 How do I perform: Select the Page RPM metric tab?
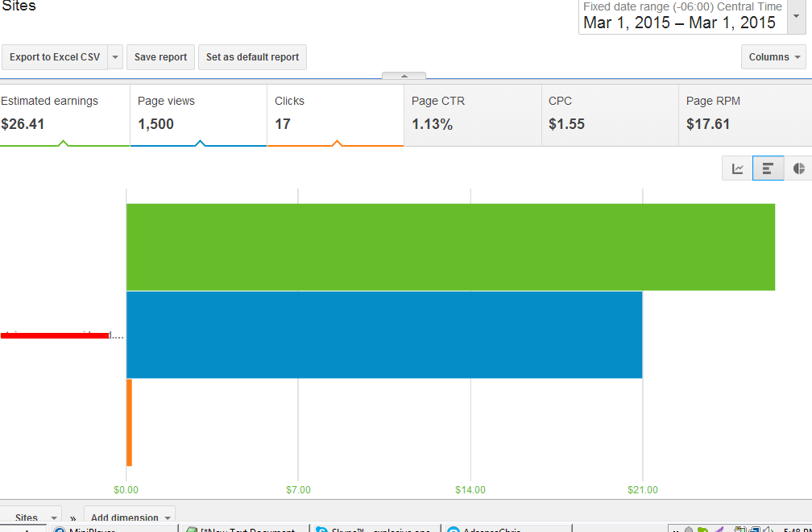point(745,115)
